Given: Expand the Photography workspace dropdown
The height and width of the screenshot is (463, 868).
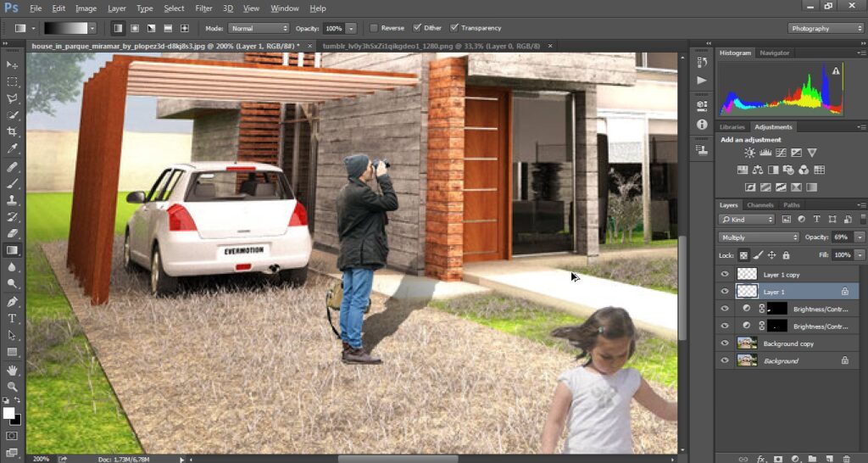Looking at the screenshot, I should 825,28.
